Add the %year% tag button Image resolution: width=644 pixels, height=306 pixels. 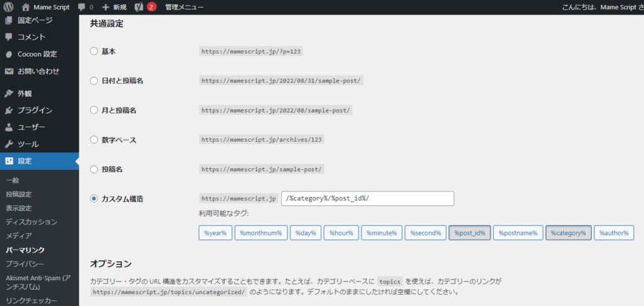click(216, 233)
